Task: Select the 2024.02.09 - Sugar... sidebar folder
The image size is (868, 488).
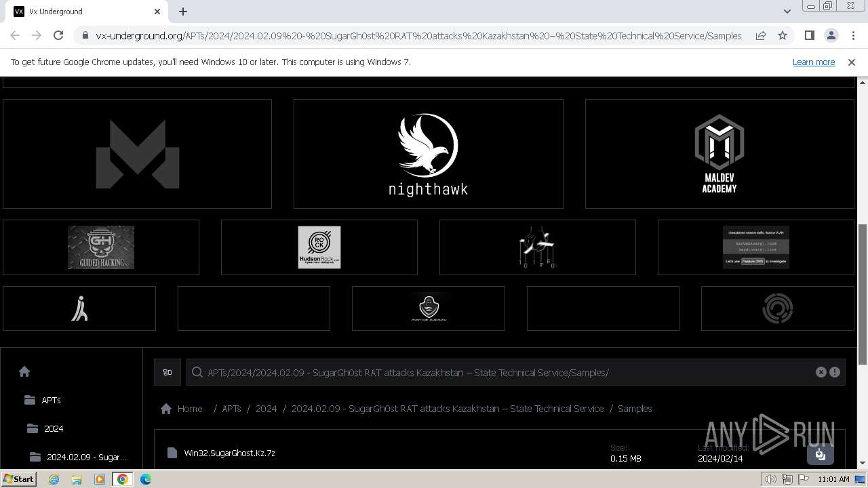Action: click(x=78, y=457)
